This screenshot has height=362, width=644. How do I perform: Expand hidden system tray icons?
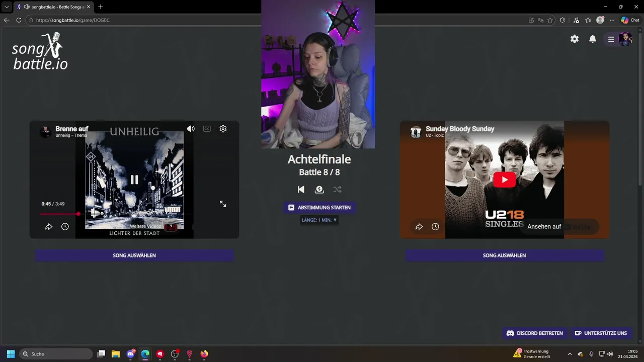point(570,354)
